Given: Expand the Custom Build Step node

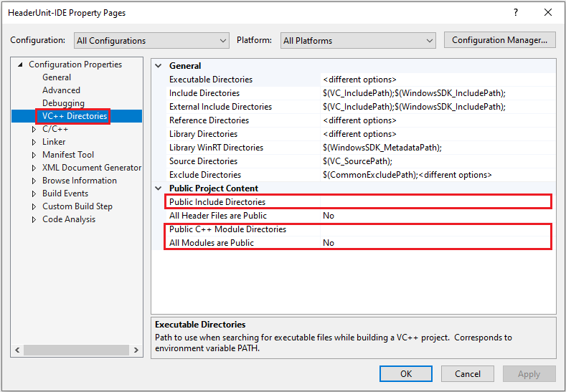Looking at the screenshot, I should click(x=34, y=206).
